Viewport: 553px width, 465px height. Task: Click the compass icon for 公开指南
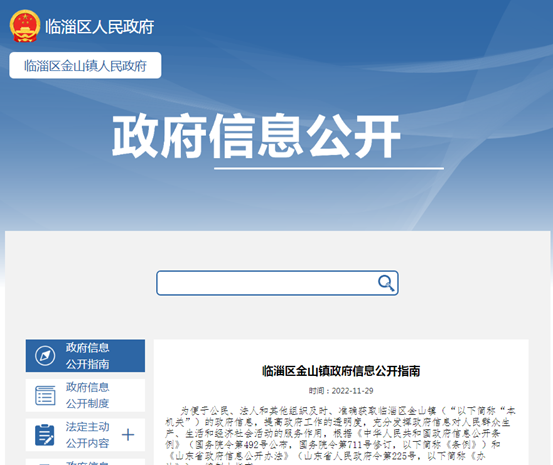coord(45,356)
